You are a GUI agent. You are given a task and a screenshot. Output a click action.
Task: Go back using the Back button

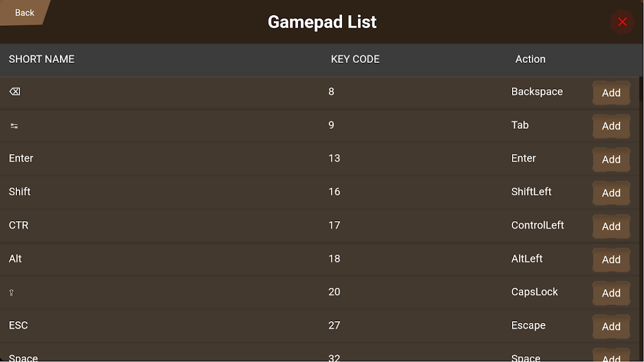click(x=24, y=13)
